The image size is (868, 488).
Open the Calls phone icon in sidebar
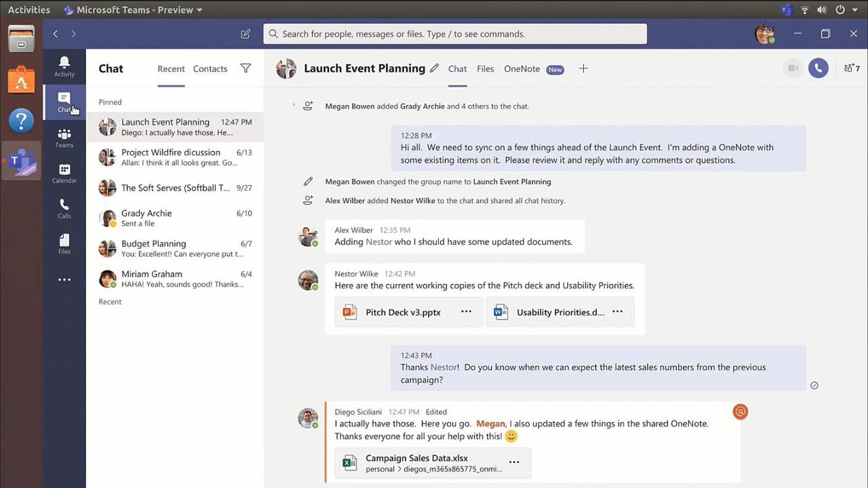[x=64, y=209]
